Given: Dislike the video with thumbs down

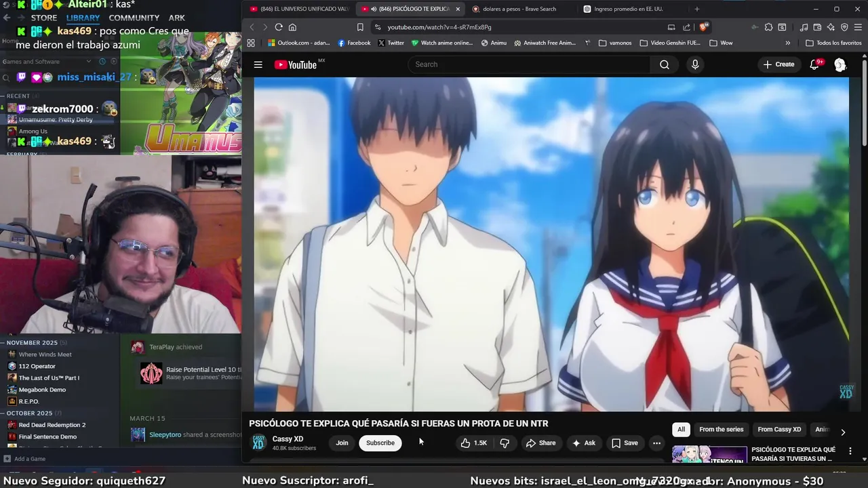Looking at the screenshot, I should click(x=505, y=443).
